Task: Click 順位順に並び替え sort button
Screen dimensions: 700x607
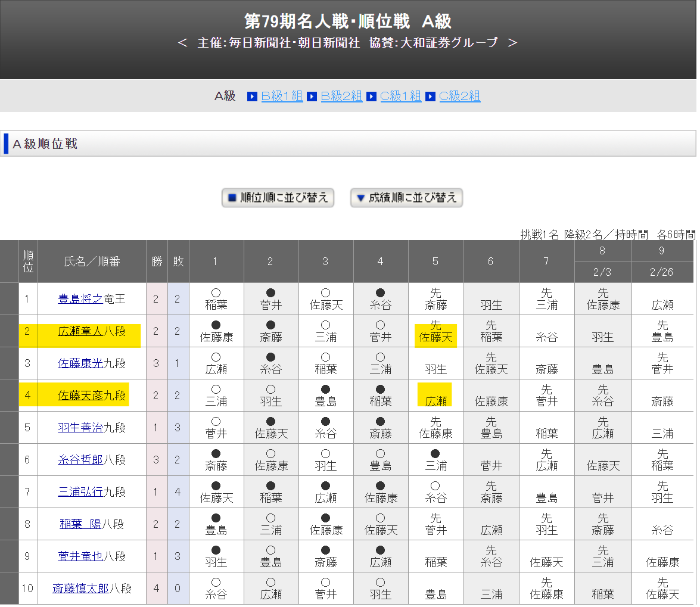Action: click(278, 198)
